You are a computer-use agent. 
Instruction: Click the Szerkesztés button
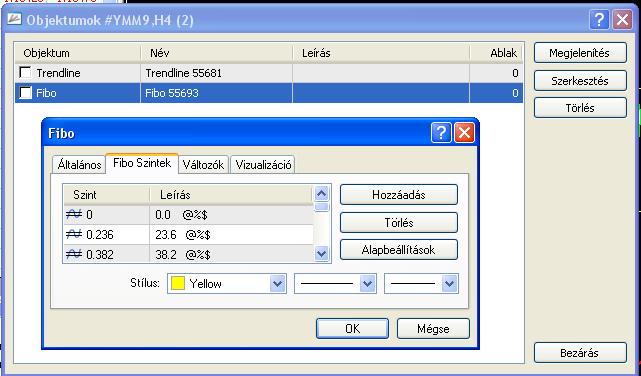(580, 81)
